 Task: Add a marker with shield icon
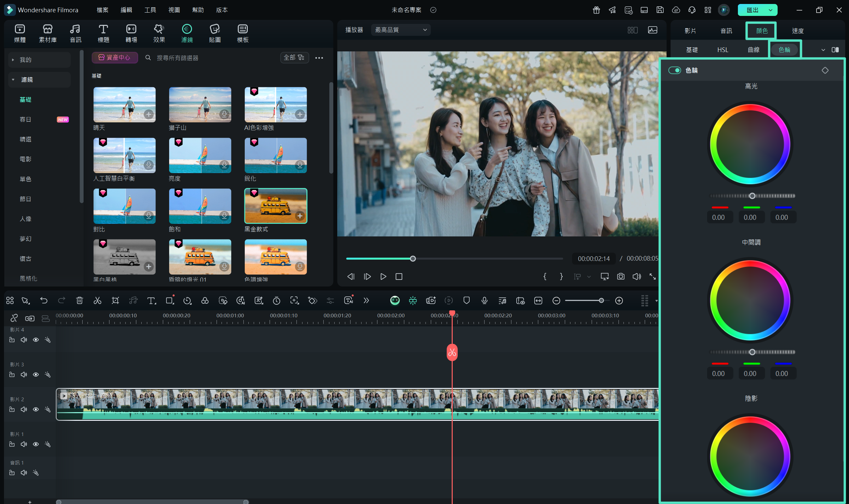pyautogui.click(x=467, y=300)
